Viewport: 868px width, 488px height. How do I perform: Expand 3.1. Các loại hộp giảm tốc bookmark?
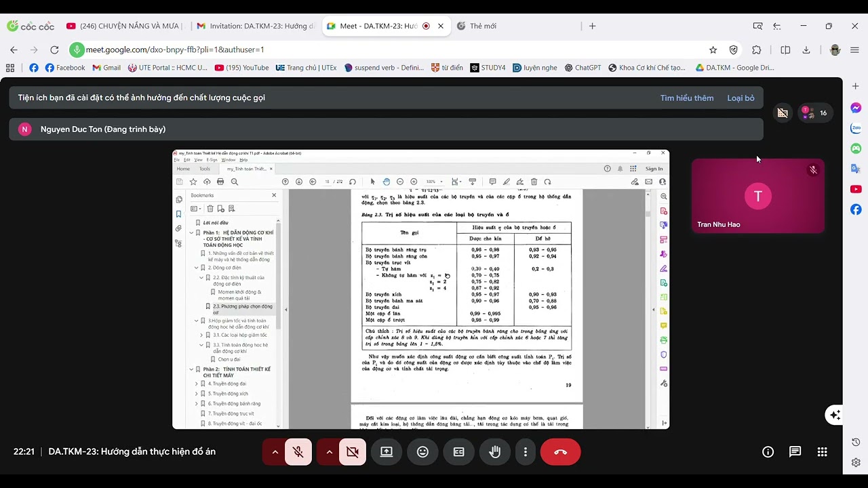tap(201, 335)
